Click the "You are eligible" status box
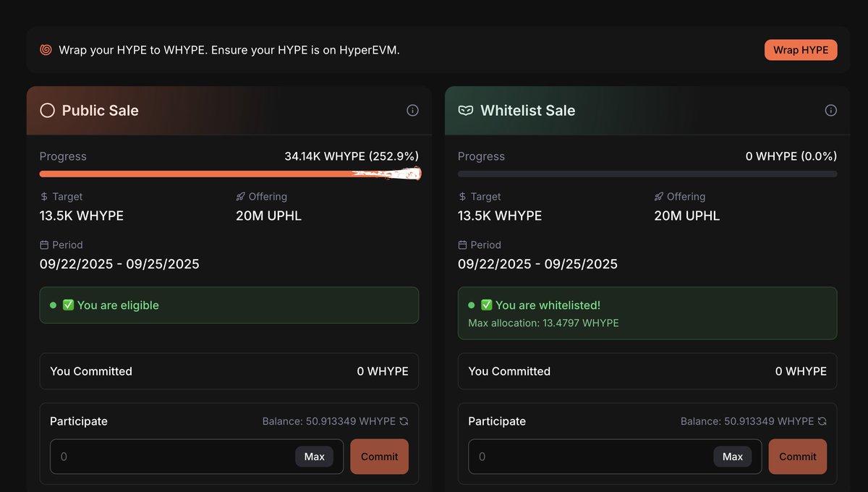This screenshot has width=868, height=492. click(229, 305)
